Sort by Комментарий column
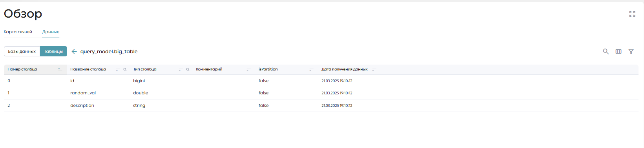Viewport: 644px width, 148px height. pyautogui.click(x=248, y=69)
